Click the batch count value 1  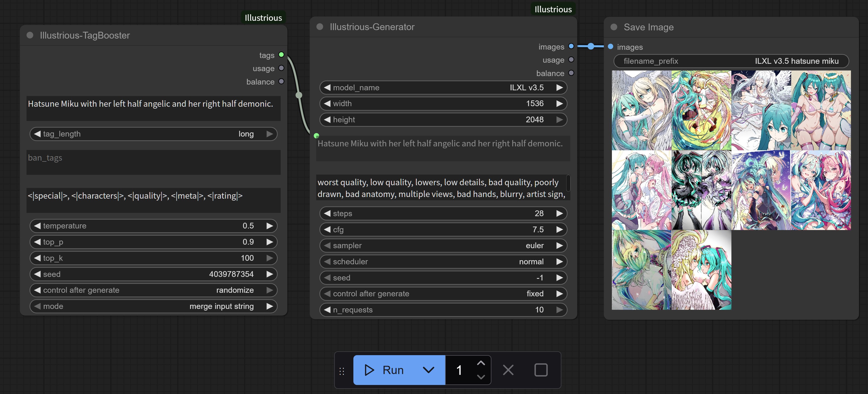(459, 370)
